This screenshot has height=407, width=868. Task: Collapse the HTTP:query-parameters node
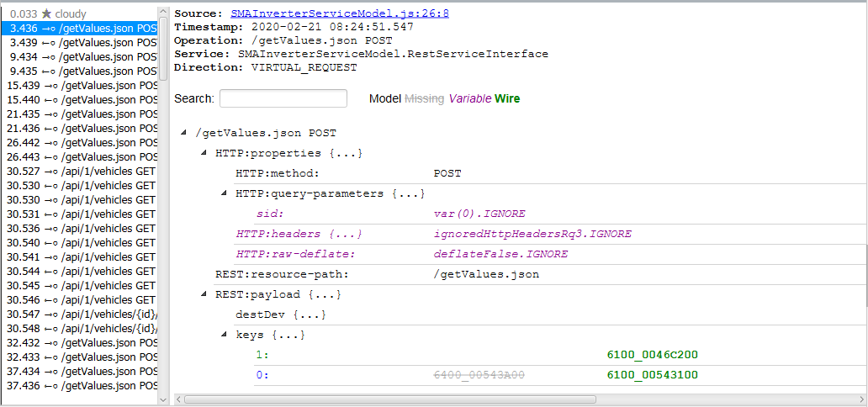(224, 193)
